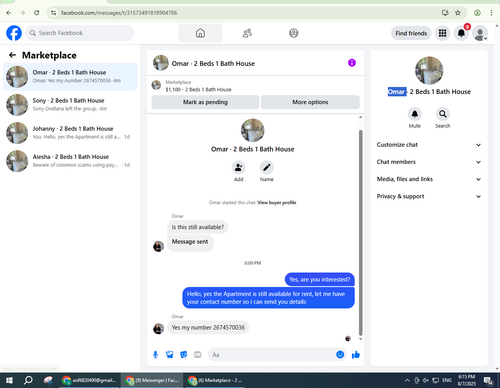Open the Omar - 2 Beds 1 Bath House conversation
Viewport: 500px width, 388px height.
pyautogui.click(x=70, y=76)
